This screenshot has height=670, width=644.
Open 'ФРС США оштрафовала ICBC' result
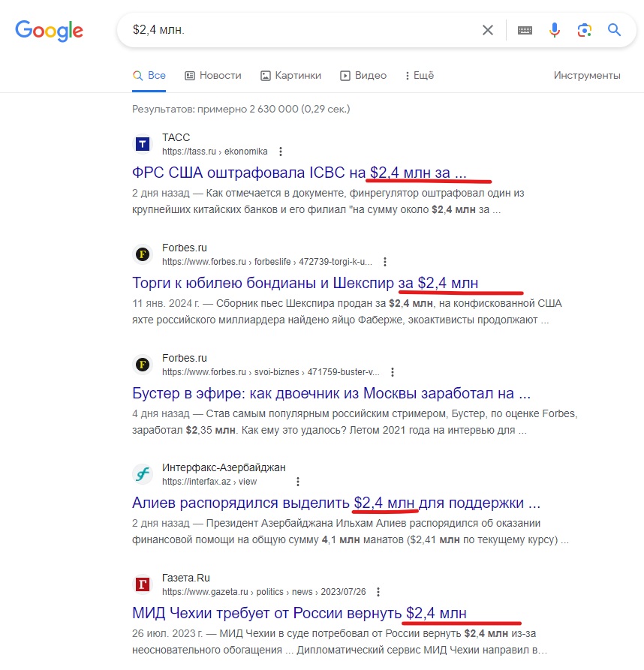coord(299,173)
